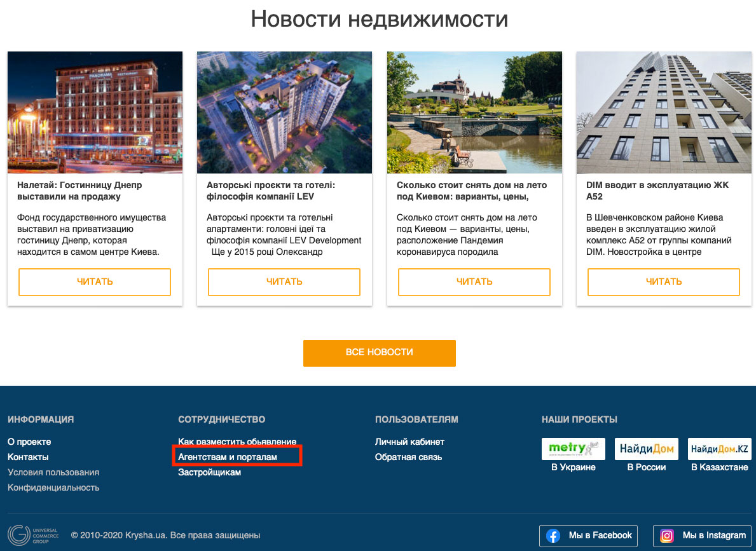Click the © 2010-2020 Krysha.ua copyright text
Viewport: 756px width, 551px height.
(165, 536)
